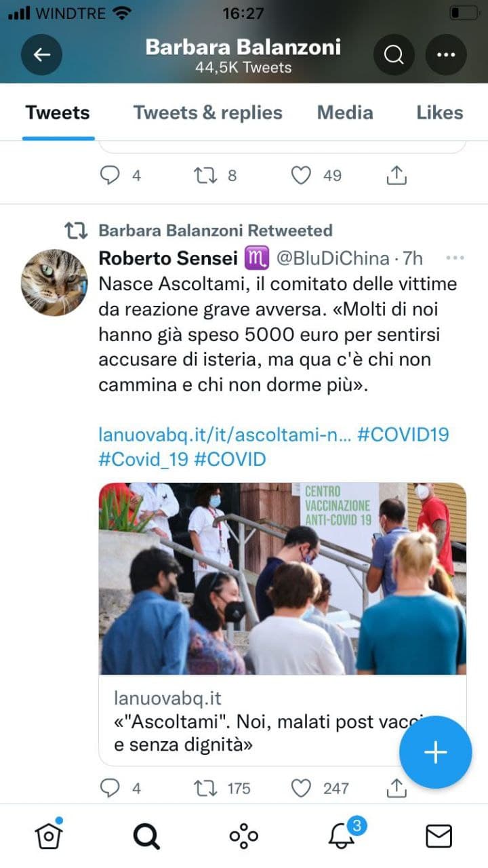488x868 pixels.
Task: Open the Home tab in bottom bar
Action: [49, 835]
